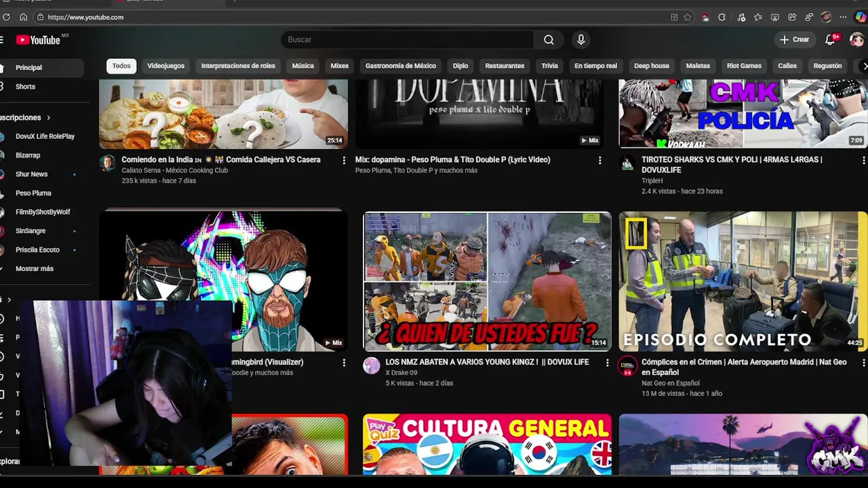Open Calixto Serna channel avatar
The width and height of the screenshot is (868, 488).
click(107, 163)
